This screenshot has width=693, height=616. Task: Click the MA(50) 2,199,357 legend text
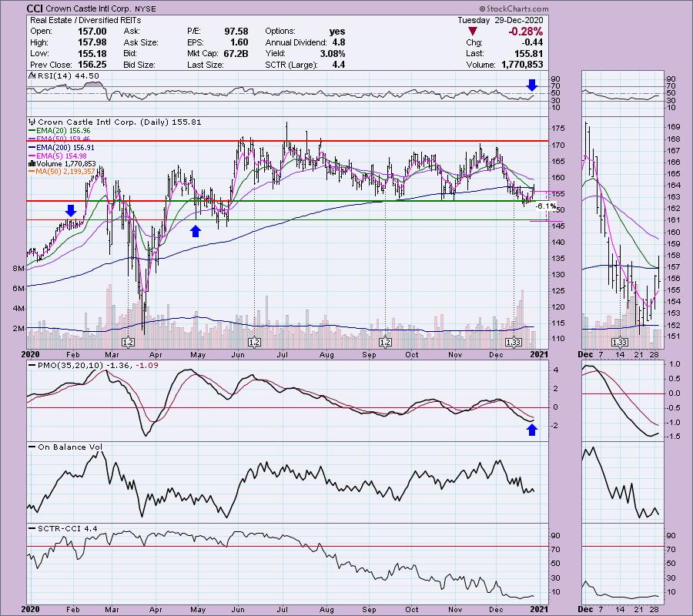(65, 172)
